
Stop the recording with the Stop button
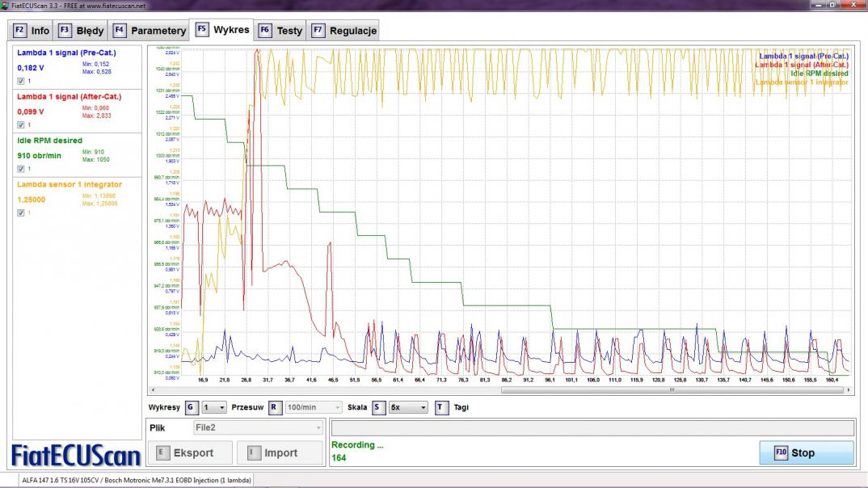pos(806,452)
